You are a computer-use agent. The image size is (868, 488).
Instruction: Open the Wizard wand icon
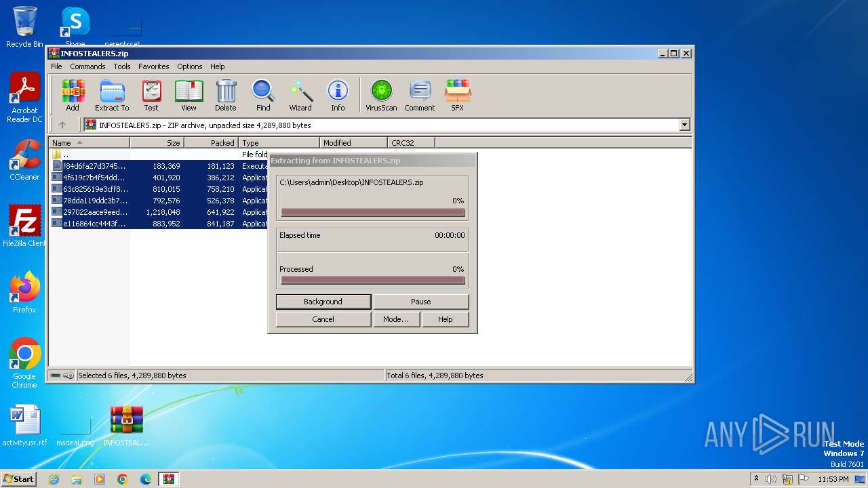pos(300,95)
